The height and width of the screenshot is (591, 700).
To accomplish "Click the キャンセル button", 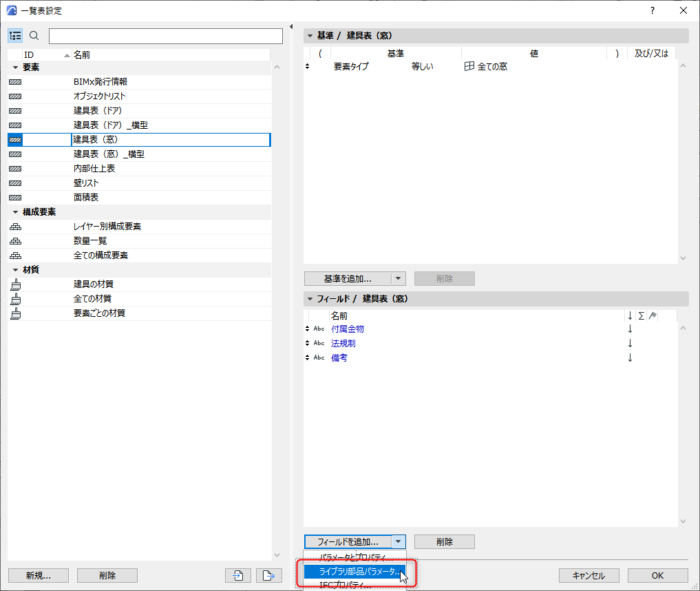I will coord(588,575).
